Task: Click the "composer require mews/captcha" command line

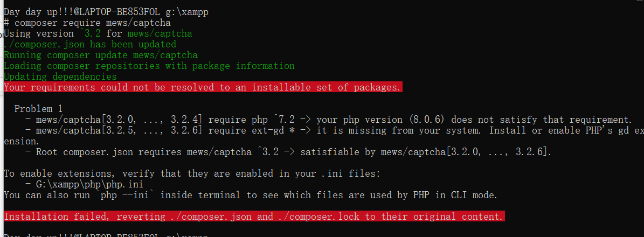Action: 92,23
